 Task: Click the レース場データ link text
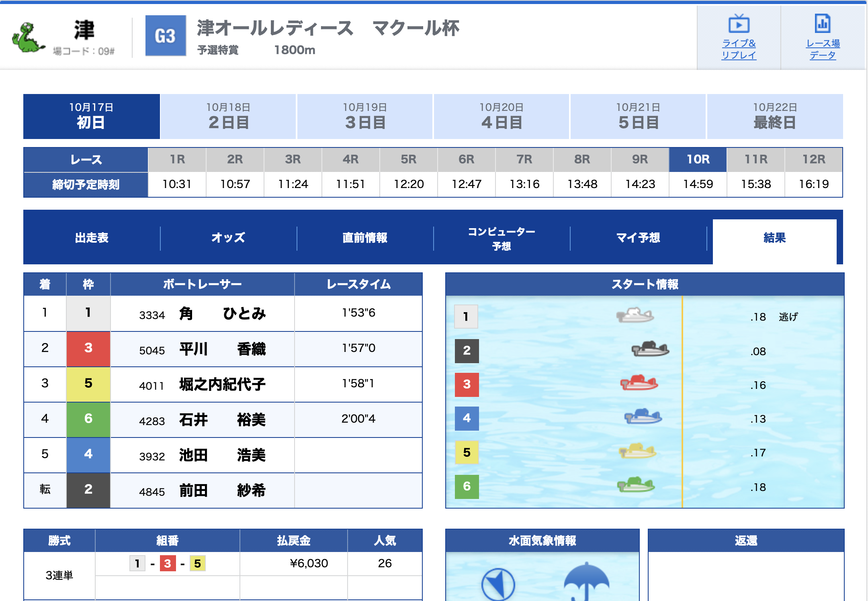(823, 49)
